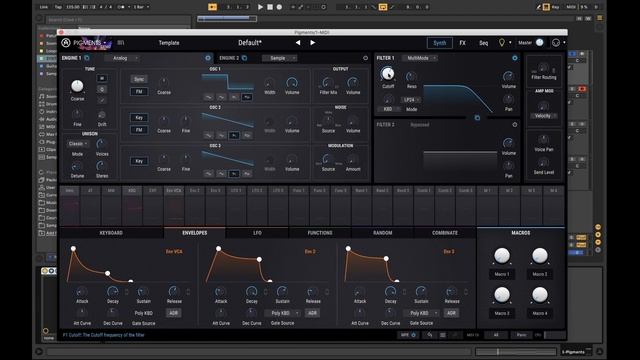Toggle Filter 2 power button
Screen dimensions: 640x360
tap(515, 124)
